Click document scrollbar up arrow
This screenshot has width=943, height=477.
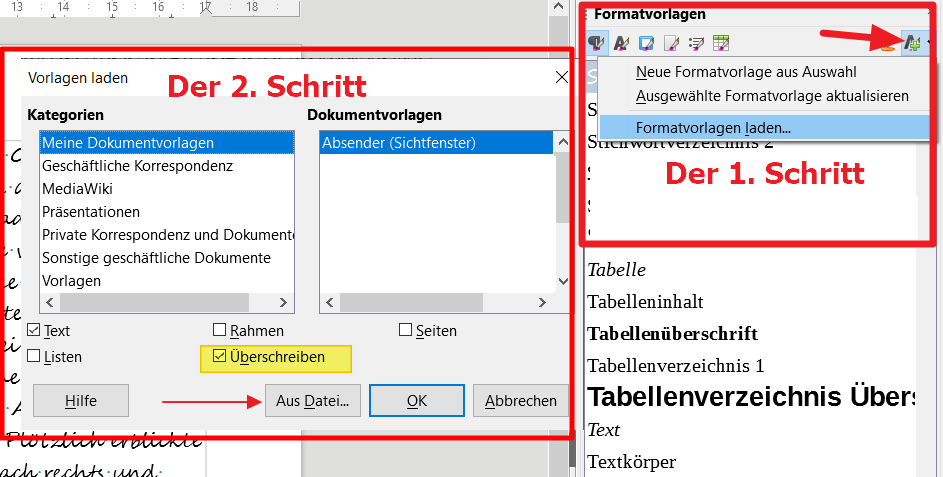559,7
